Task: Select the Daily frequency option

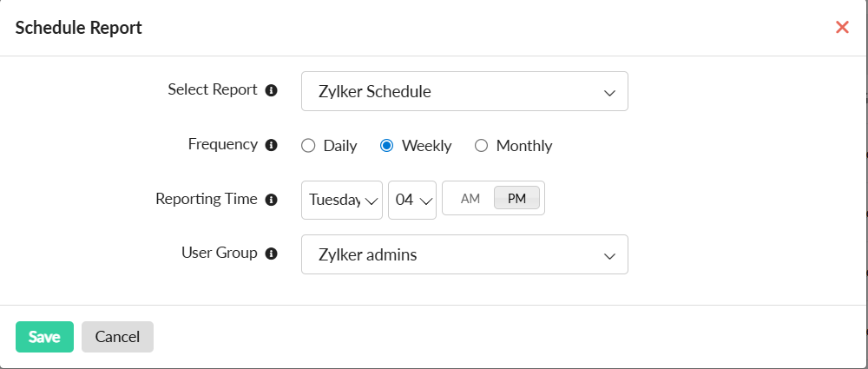Action: [x=308, y=146]
